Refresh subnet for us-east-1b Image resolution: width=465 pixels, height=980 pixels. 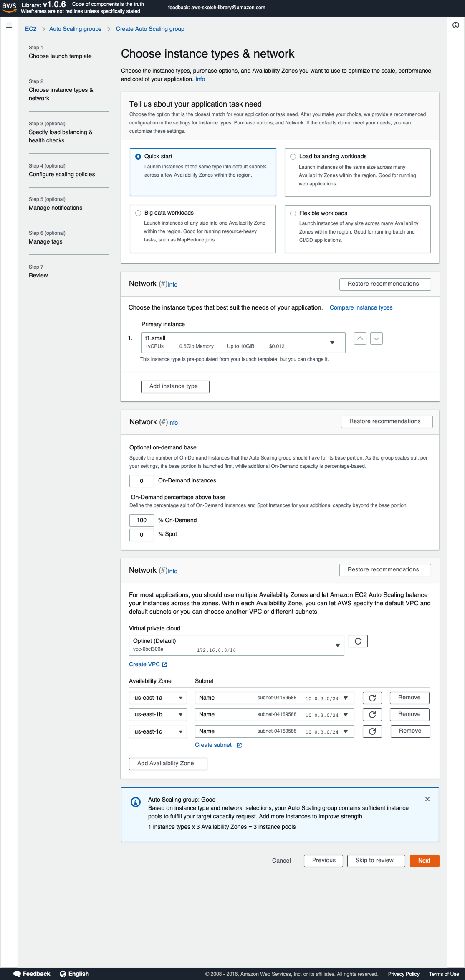[372, 714]
